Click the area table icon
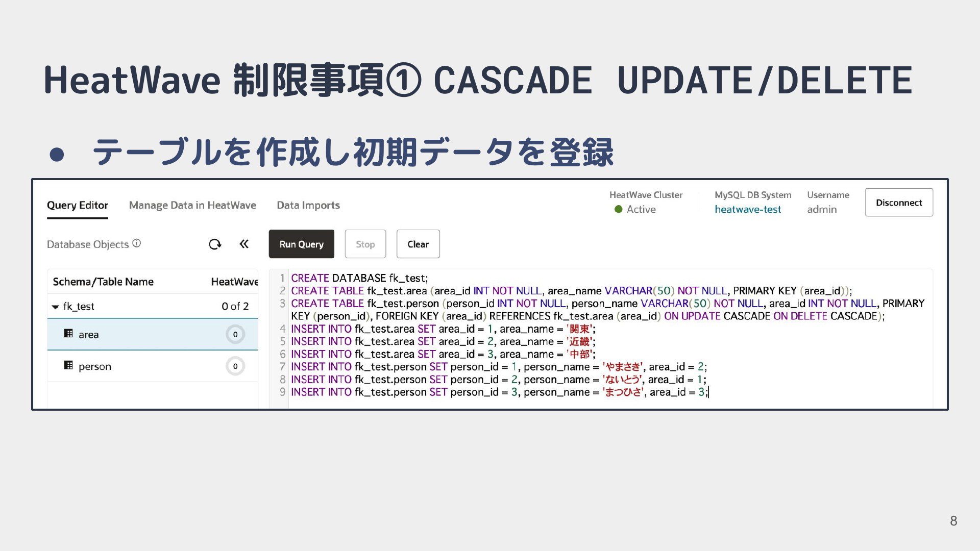 click(68, 334)
